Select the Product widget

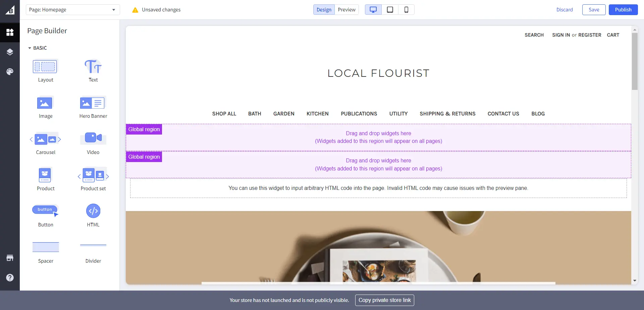pyautogui.click(x=45, y=179)
